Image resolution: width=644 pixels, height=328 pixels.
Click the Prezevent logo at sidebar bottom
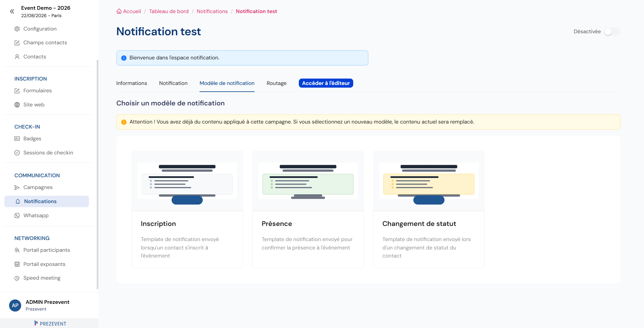50,324
